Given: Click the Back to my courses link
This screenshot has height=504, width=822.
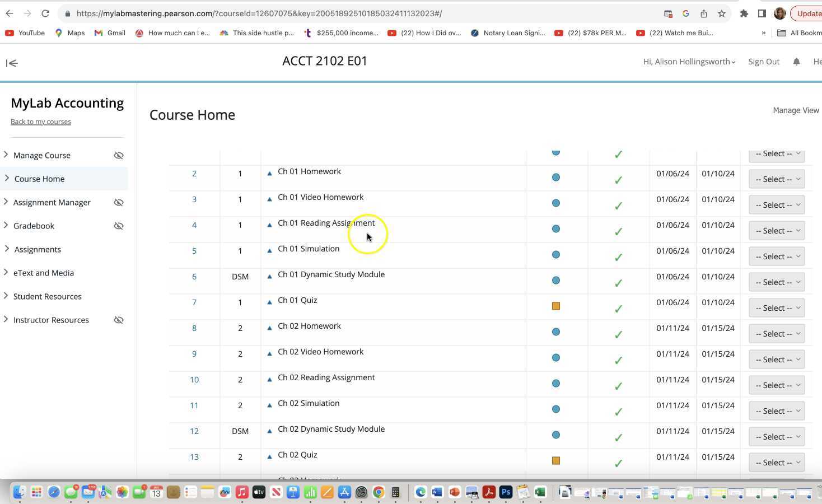Looking at the screenshot, I should coord(40,122).
